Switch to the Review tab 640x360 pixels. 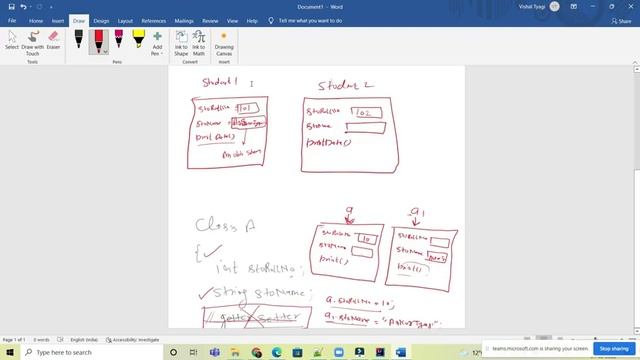(210, 20)
